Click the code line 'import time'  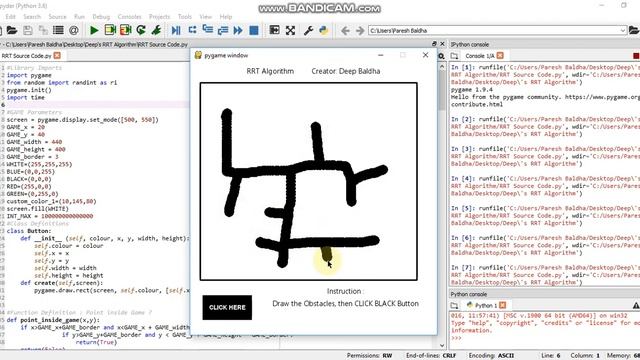tap(25, 98)
